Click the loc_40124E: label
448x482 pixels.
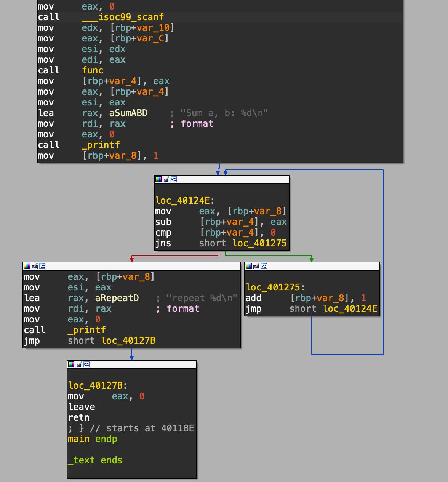tap(185, 201)
